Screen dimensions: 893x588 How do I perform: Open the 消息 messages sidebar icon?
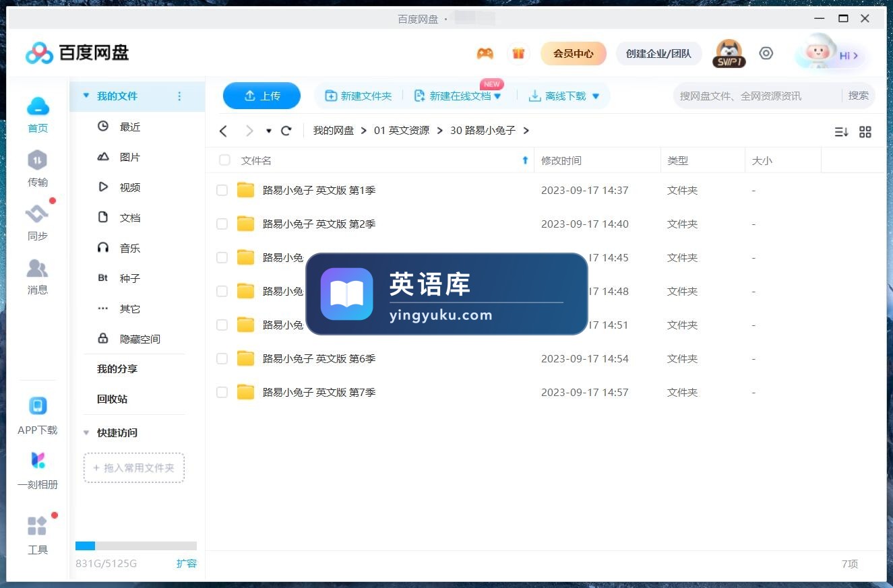click(38, 268)
